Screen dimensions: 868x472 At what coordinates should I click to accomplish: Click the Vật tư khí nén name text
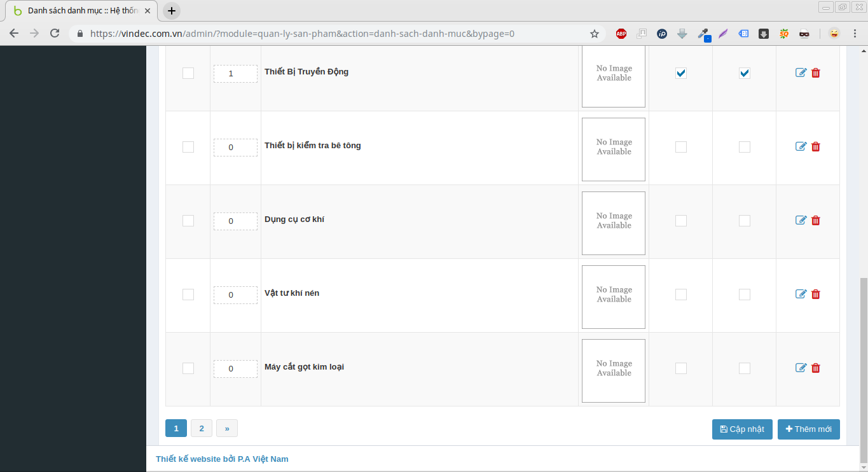coord(292,293)
